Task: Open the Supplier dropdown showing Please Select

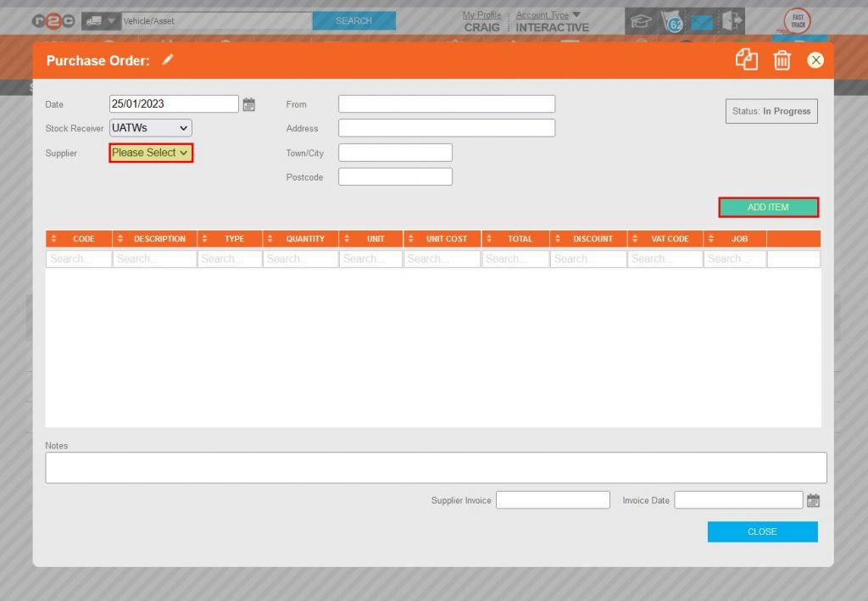Action: [150, 153]
